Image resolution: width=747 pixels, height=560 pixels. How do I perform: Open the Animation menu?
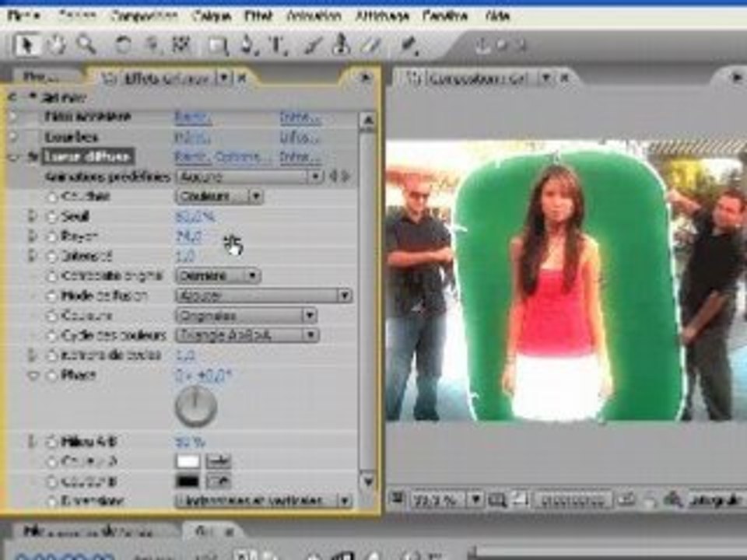[x=314, y=16]
